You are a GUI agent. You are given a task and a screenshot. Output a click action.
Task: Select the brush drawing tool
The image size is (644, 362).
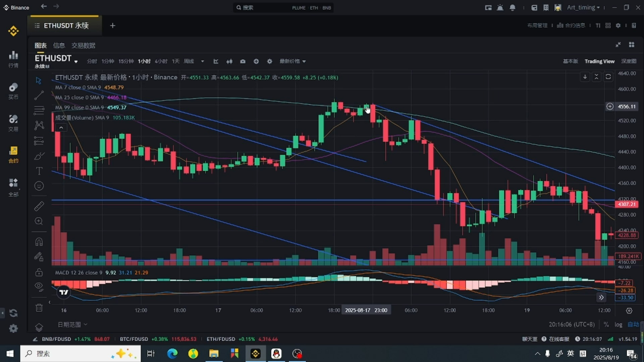pos(39,156)
